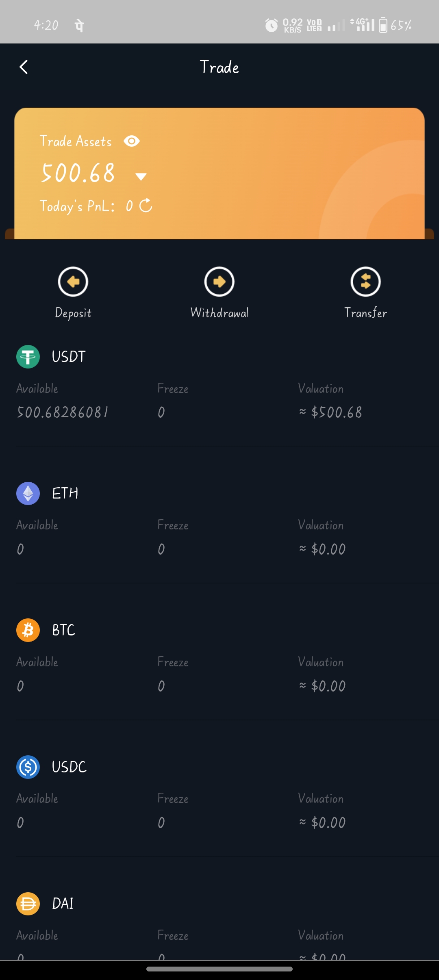The height and width of the screenshot is (980, 439).
Task: Tap the Trade Assets total 500.68
Action: point(78,173)
